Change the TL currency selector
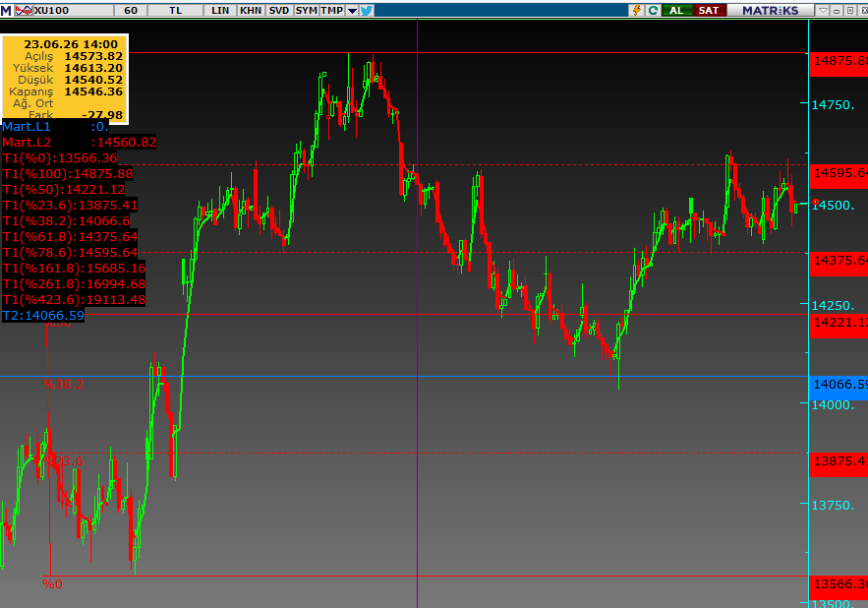The width and height of the screenshot is (868, 608). pos(176,10)
